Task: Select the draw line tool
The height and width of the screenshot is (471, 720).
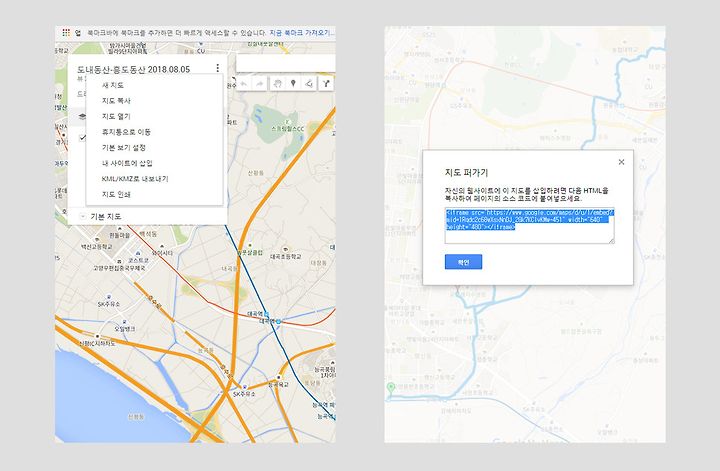Action: 309,84
